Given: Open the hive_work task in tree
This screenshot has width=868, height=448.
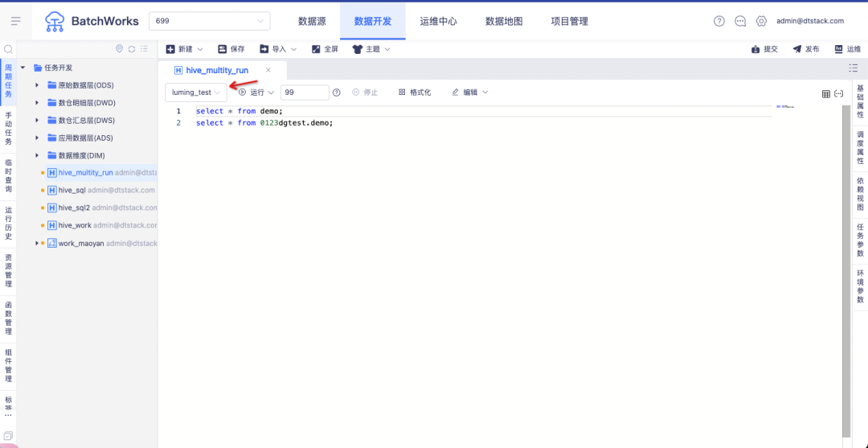Looking at the screenshot, I should [x=75, y=225].
